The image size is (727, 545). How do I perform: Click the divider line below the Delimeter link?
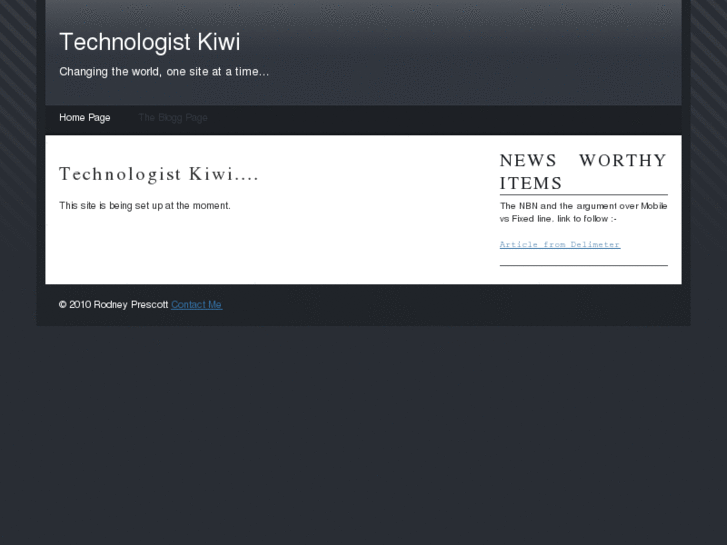pos(583,266)
